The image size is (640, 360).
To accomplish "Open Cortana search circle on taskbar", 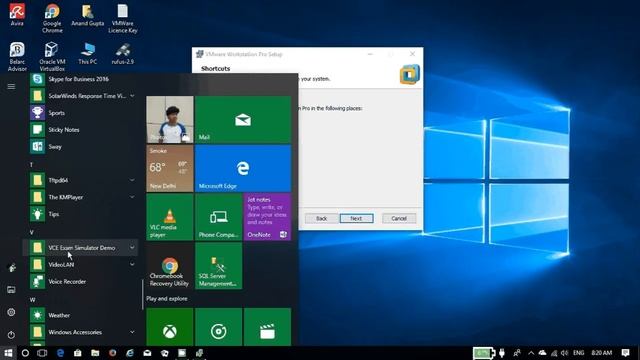I will click(25, 353).
